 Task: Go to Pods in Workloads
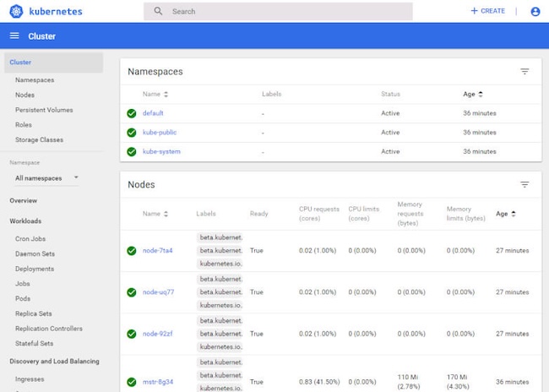pyautogui.click(x=23, y=299)
